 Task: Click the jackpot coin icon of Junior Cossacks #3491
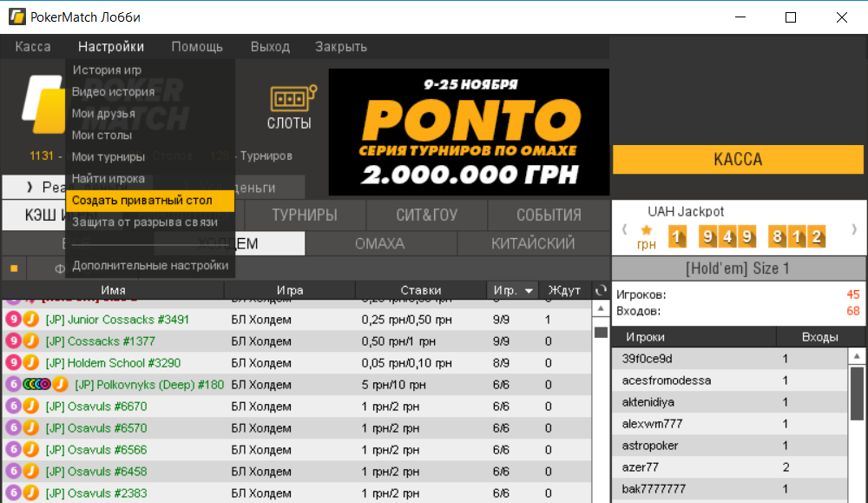tap(31, 319)
